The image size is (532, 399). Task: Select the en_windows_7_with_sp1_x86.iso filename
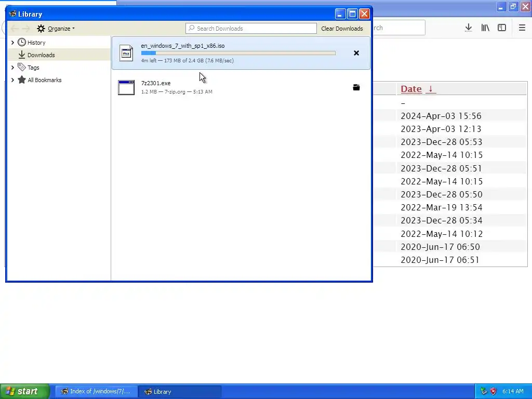click(x=183, y=46)
